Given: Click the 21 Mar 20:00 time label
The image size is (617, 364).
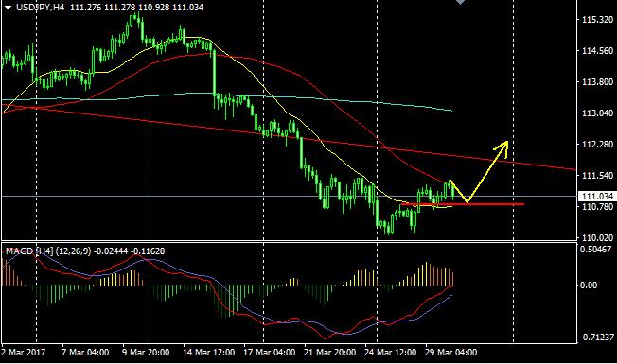Looking at the screenshot, I should (329, 353).
